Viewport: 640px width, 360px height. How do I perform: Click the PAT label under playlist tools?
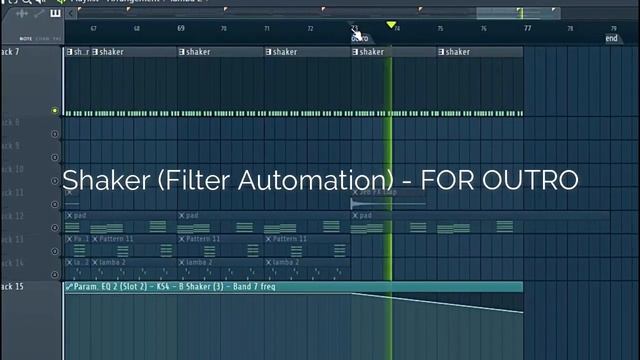[x=57, y=39]
